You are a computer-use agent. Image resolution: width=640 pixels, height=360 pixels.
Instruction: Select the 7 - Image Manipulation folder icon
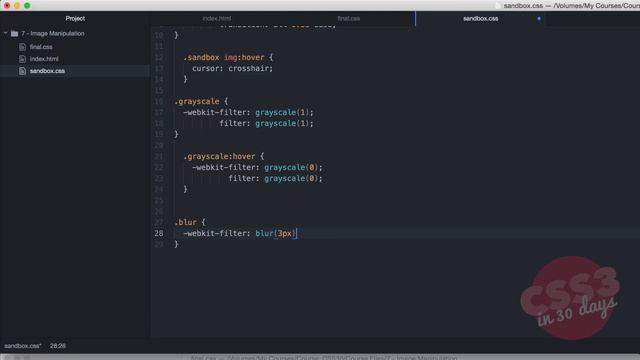[14, 33]
